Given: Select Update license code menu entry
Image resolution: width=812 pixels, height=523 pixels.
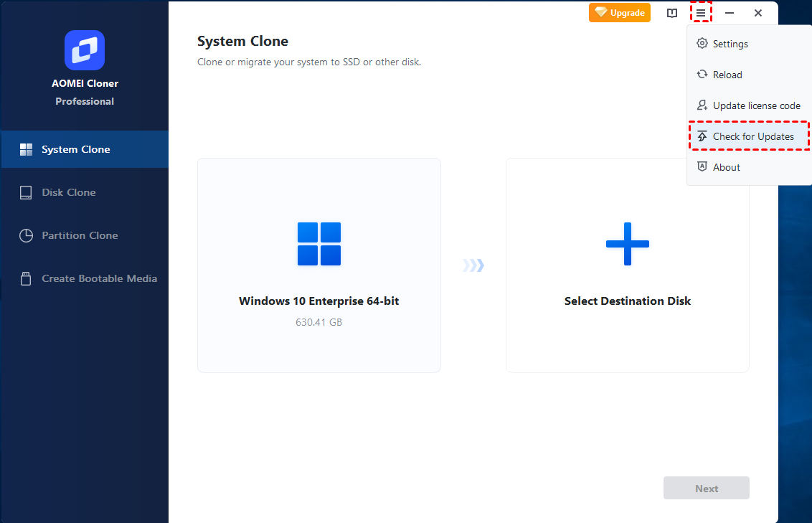Looking at the screenshot, I should 749,105.
